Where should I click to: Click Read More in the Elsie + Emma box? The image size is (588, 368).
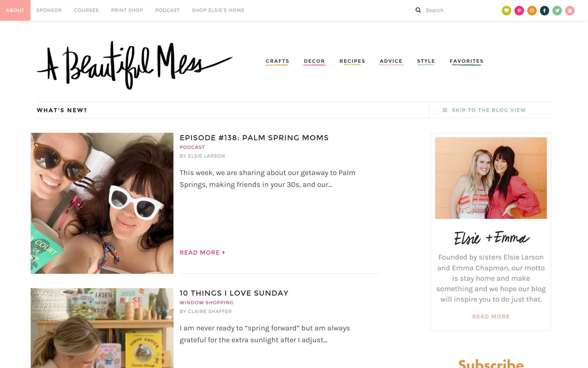[491, 316]
